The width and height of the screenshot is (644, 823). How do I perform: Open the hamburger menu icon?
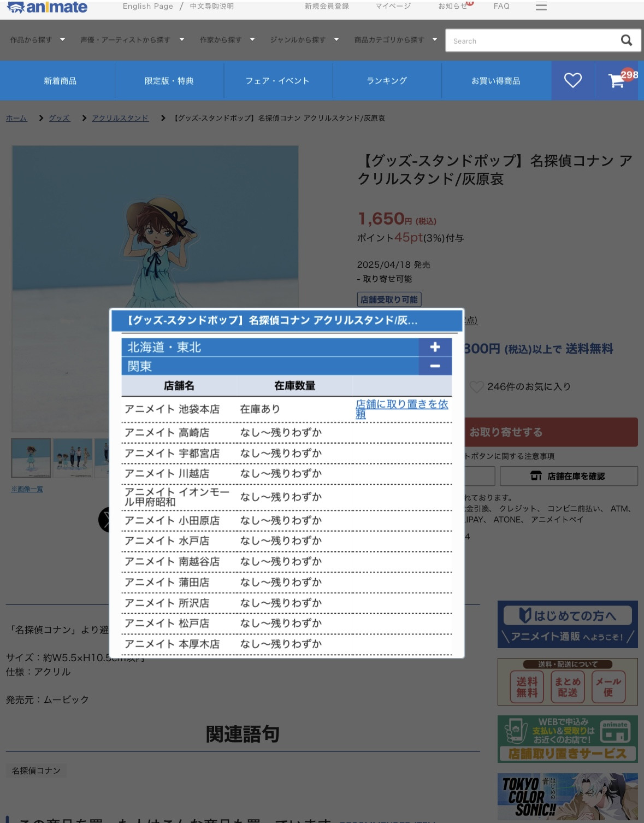541,7
